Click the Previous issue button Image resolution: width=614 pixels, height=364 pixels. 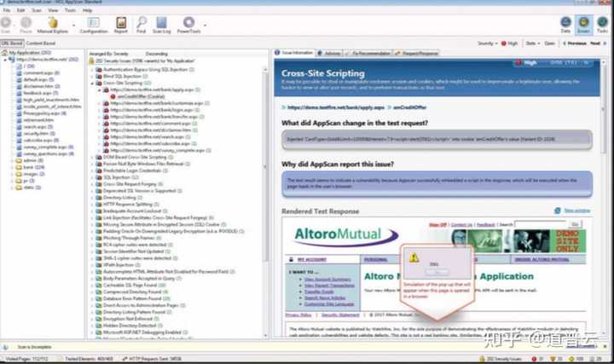tap(575, 43)
